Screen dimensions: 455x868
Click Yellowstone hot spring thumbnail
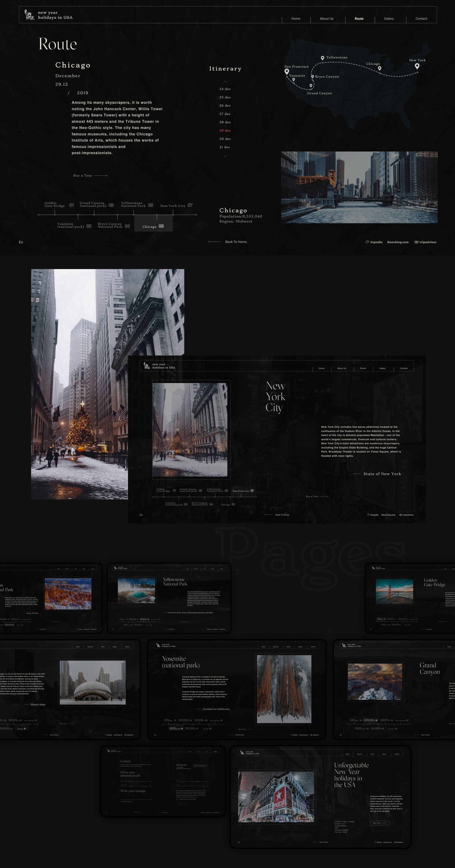point(137,591)
